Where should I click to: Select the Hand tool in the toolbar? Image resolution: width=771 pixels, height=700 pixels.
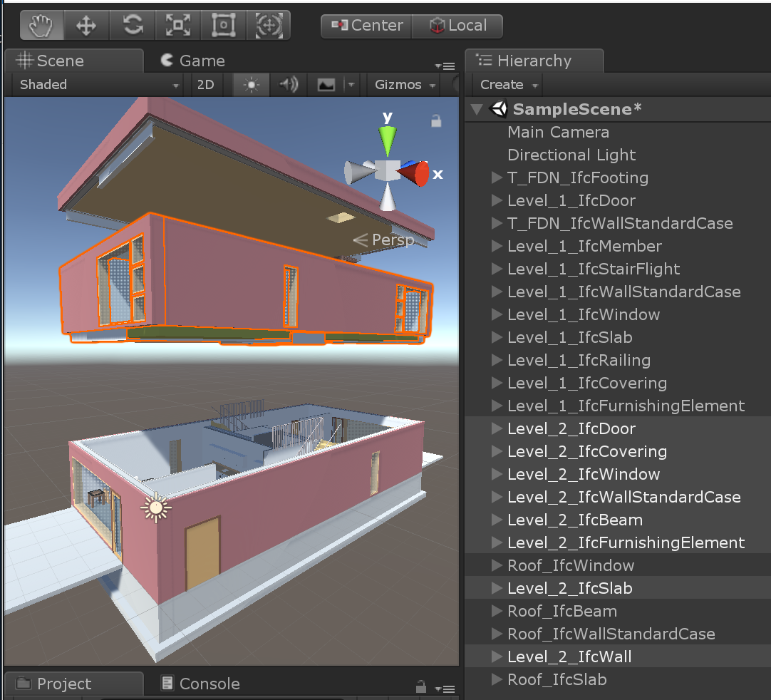(x=41, y=24)
